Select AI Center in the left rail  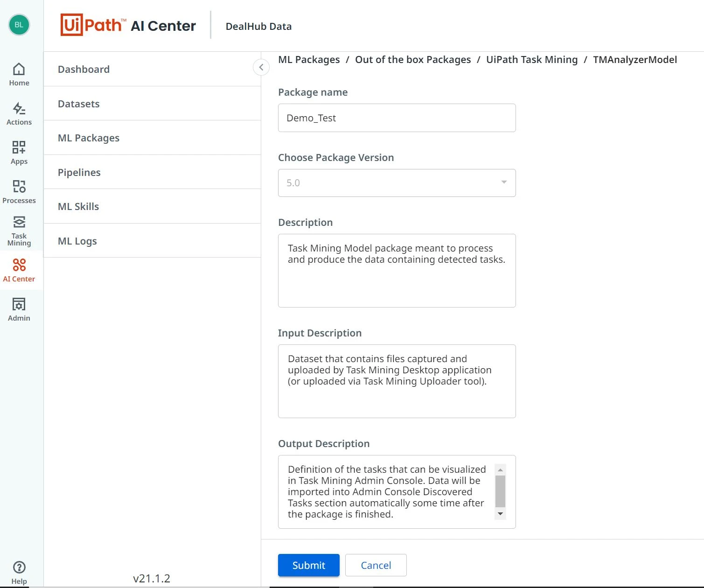pos(19,271)
